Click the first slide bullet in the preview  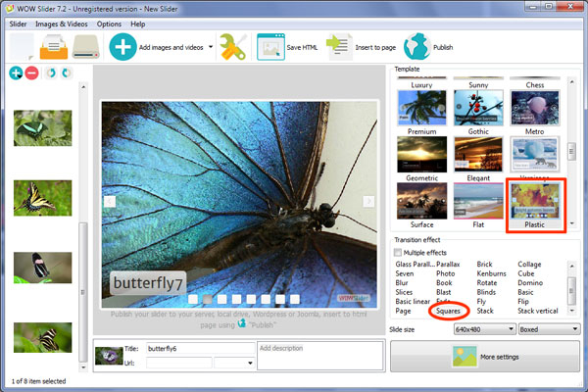[x=193, y=299]
